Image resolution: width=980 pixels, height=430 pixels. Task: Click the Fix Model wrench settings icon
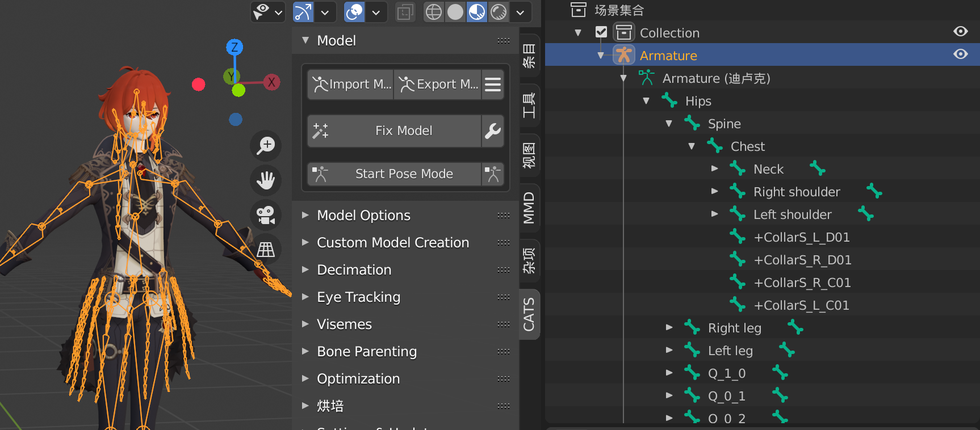click(x=492, y=131)
